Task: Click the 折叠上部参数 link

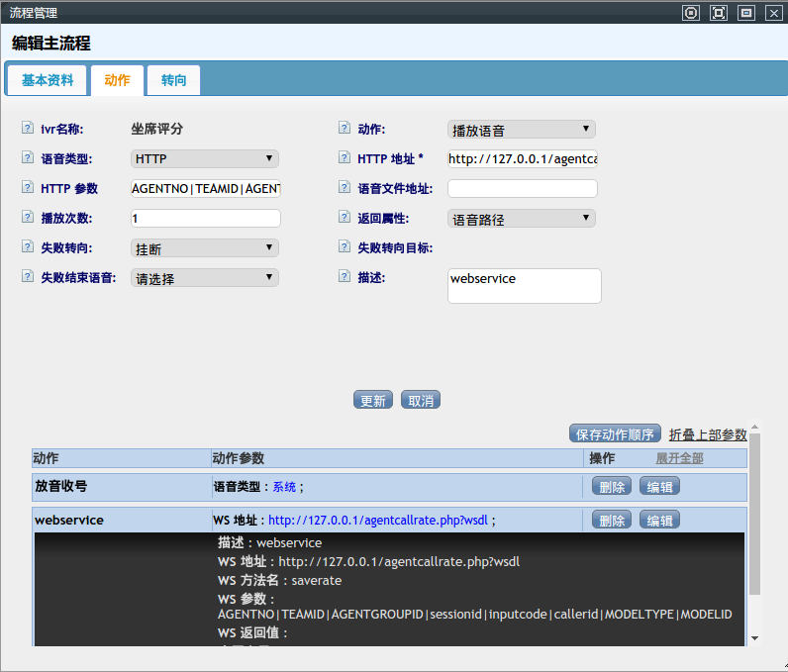Action: (x=707, y=434)
